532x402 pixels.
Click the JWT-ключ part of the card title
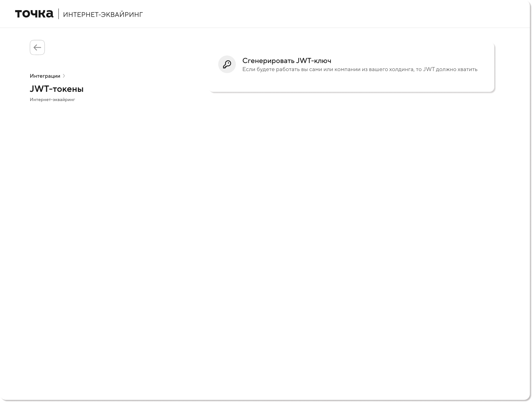[x=313, y=61]
